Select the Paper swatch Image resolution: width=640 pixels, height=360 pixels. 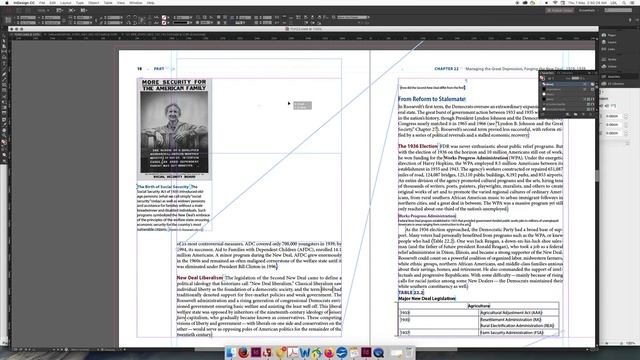(x=567, y=94)
